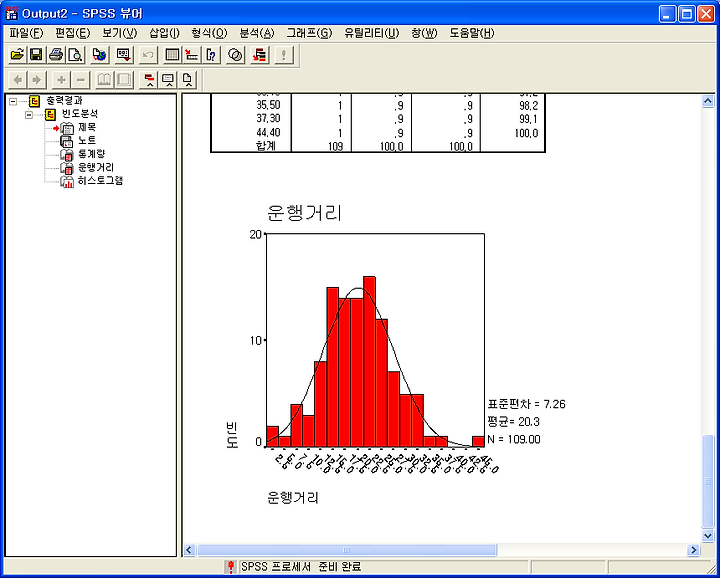Click the Hide item closed-book icon
Viewport: 720px width, 578px height.
click(124, 80)
